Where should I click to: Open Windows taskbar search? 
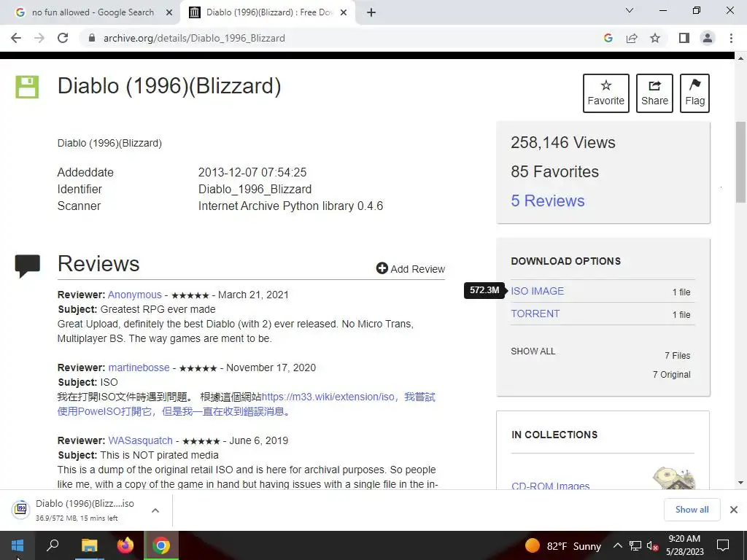pyautogui.click(x=53, y=545)
